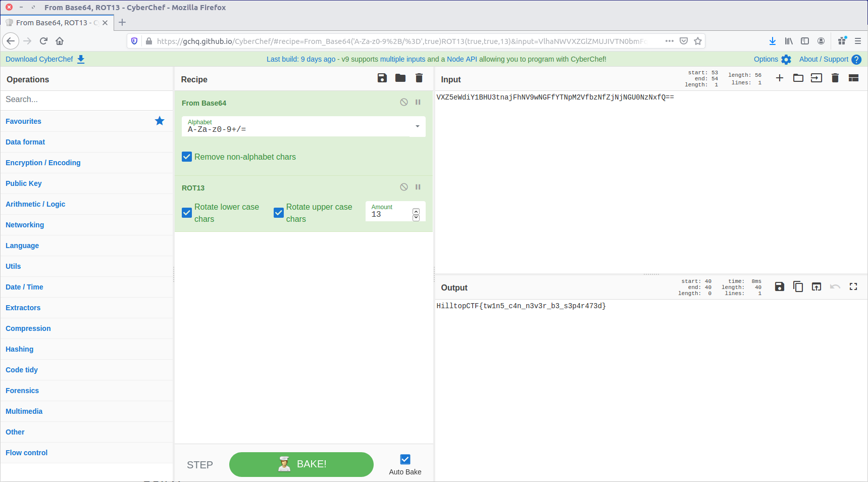Save output to file
The width and height of the screenshot is (868, 482).
(780, 286)
